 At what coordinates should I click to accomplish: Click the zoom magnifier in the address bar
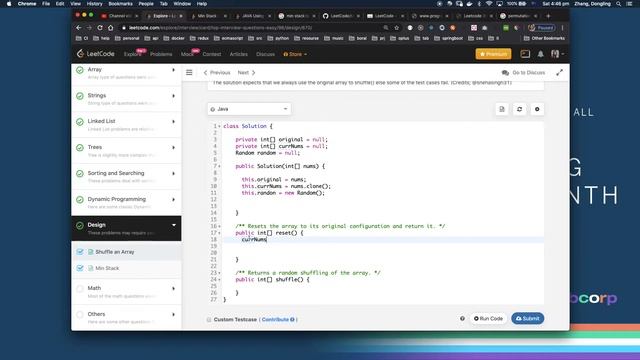pyautogui.click(x=385, y=28)
